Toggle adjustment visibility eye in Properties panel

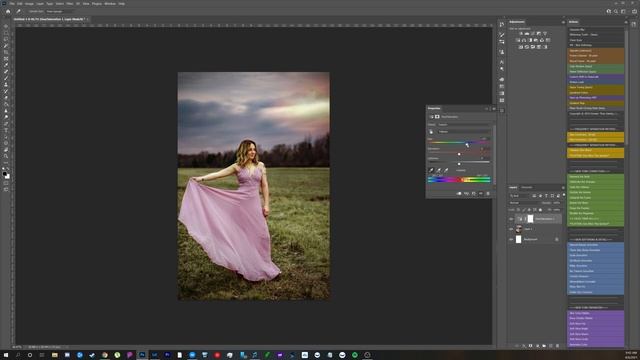(x=481, y=193)
